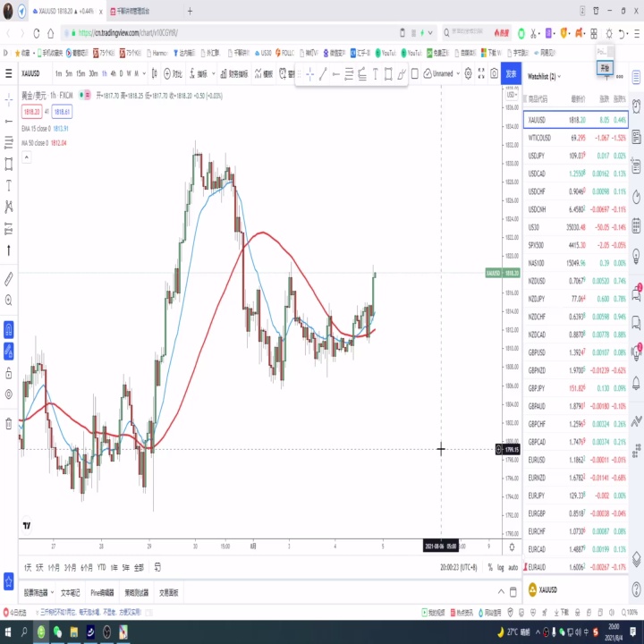Click the blue 发表 publish button
Screen dimensions: 644x644
point(511,73)
